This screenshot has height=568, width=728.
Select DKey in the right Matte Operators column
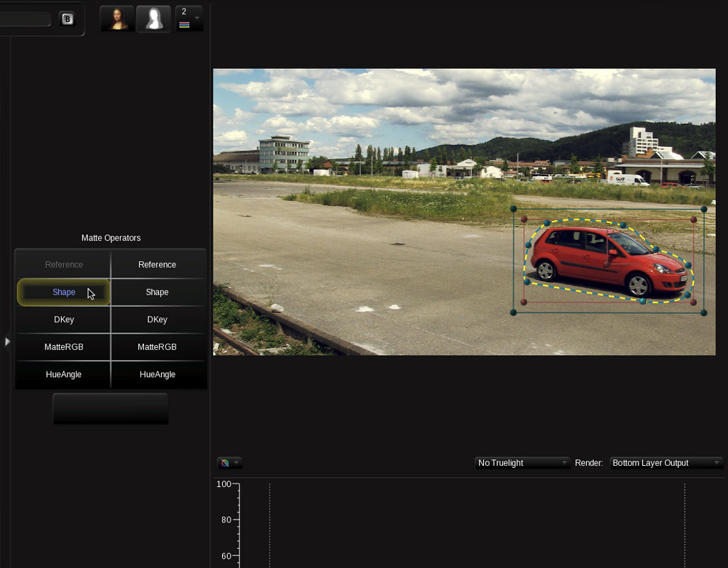157,319
